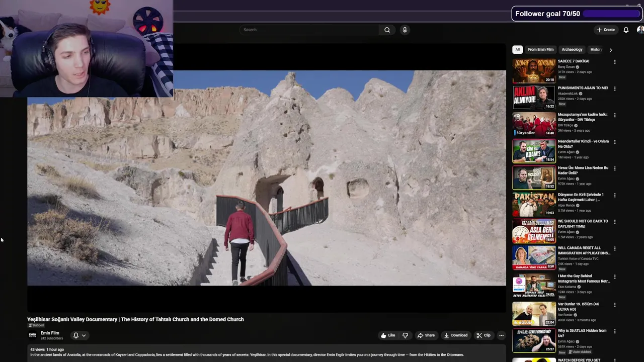Open Turkish Voice of Canada TVC channel
The image size is (644, 362).
(578, 258)
